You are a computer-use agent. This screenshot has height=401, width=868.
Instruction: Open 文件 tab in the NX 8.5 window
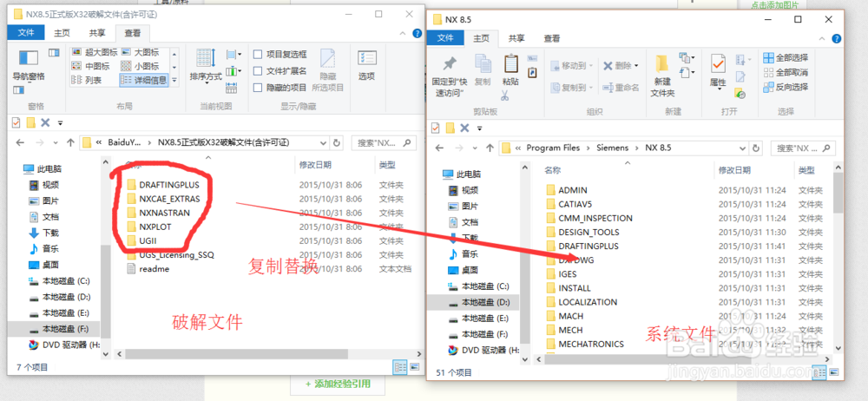coord(445,37)
